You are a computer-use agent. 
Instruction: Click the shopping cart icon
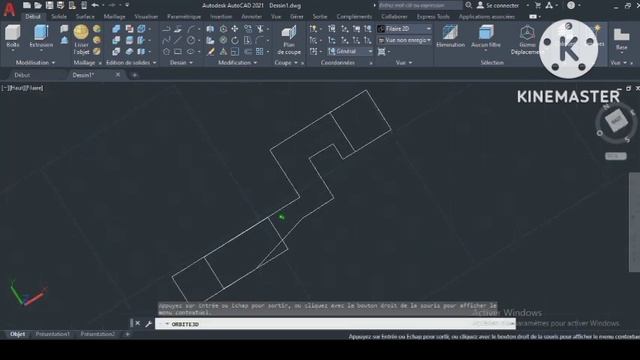pyautogui.click(x=538, y=5)
